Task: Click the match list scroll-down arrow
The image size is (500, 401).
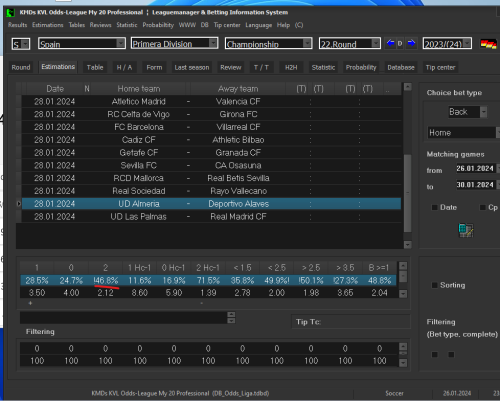Action: pos(407,245)
